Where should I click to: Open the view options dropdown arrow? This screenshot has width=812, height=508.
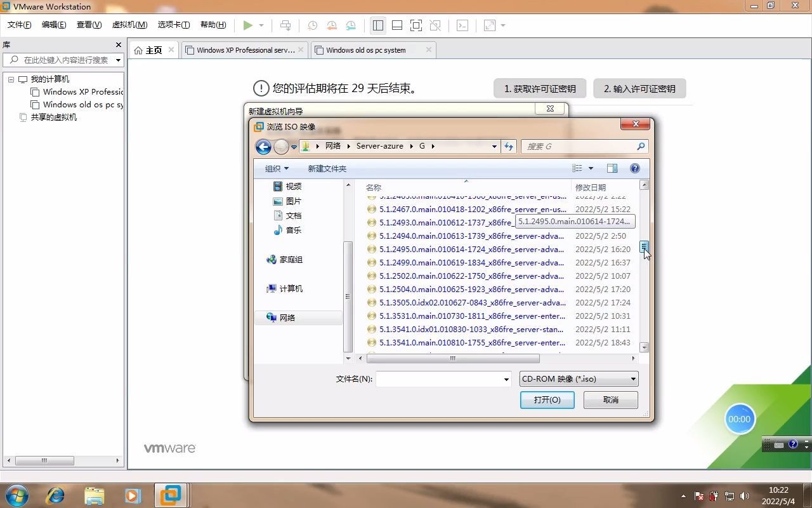point(591,168)
